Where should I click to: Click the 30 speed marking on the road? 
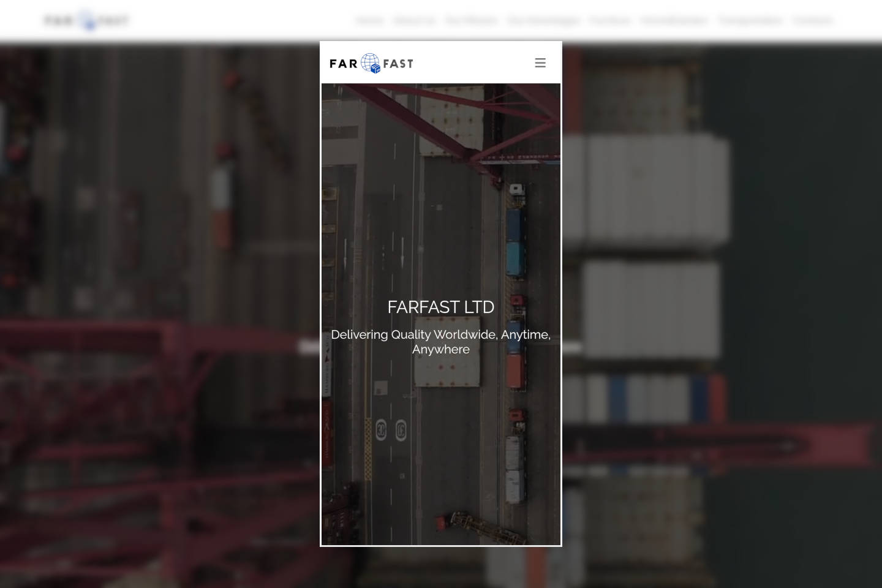pyautogui.click(x=381, y=430)
